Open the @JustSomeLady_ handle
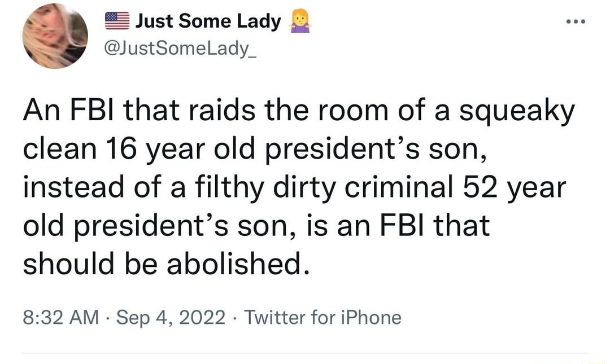 click(x=181, y=48)
